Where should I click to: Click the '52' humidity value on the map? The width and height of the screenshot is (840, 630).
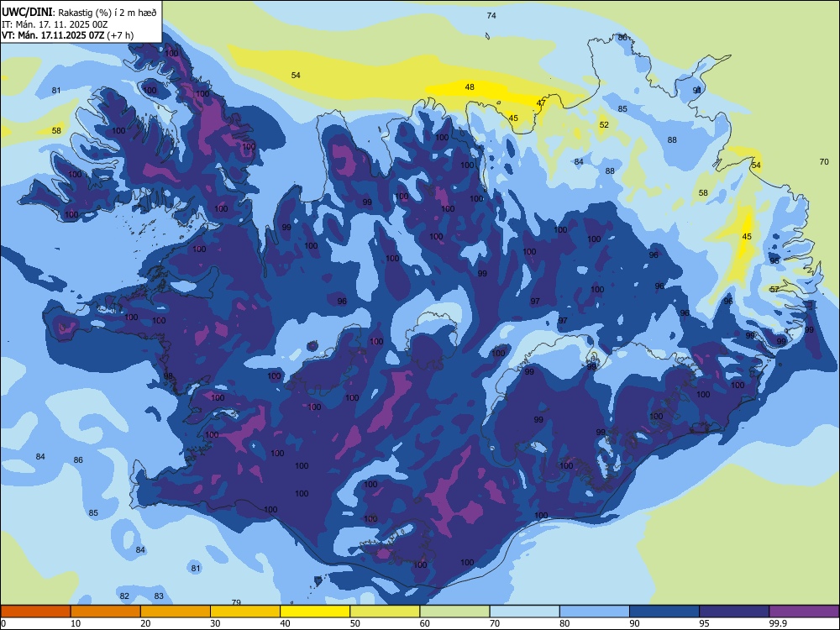(x=604, y=125)
